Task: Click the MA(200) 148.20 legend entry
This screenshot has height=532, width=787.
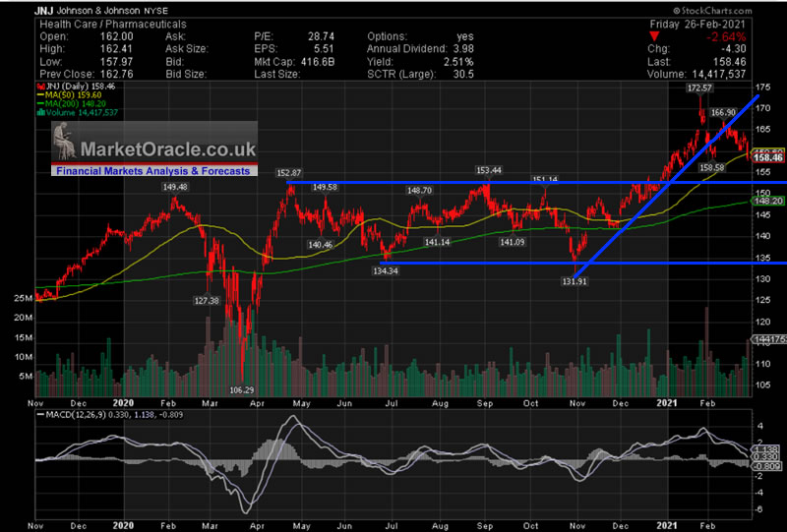Action: [x=71, y=103]
